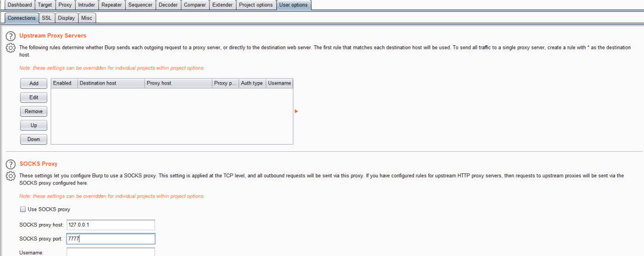Click the SOCKS proxy host field
The image size is (644, 256).
[110, 225]
